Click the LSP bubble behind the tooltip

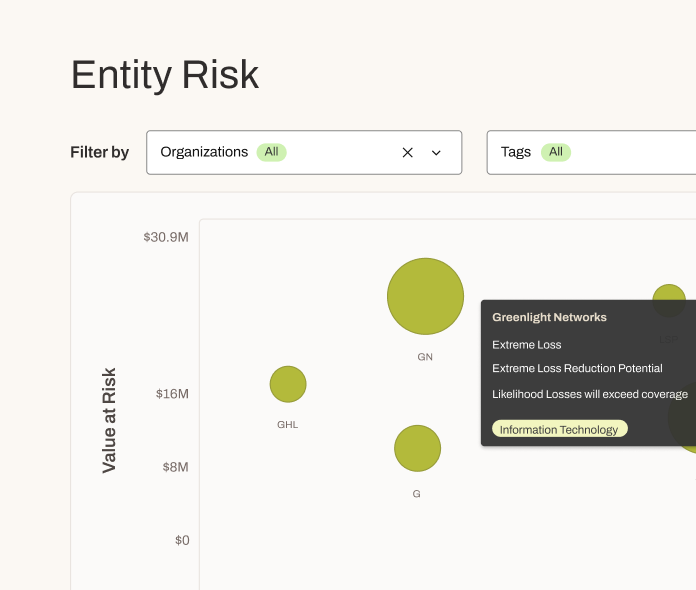(x=669, y=301)
